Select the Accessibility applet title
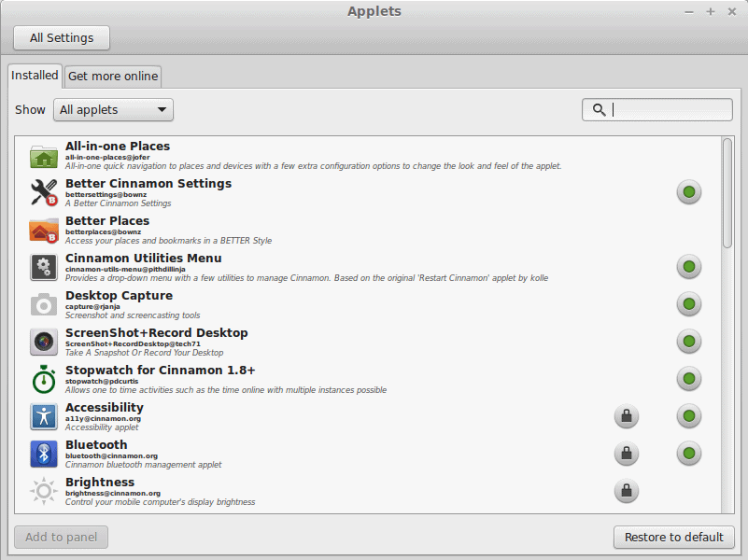The height and width of the screenshot is (560, 748). click(105, 408)
